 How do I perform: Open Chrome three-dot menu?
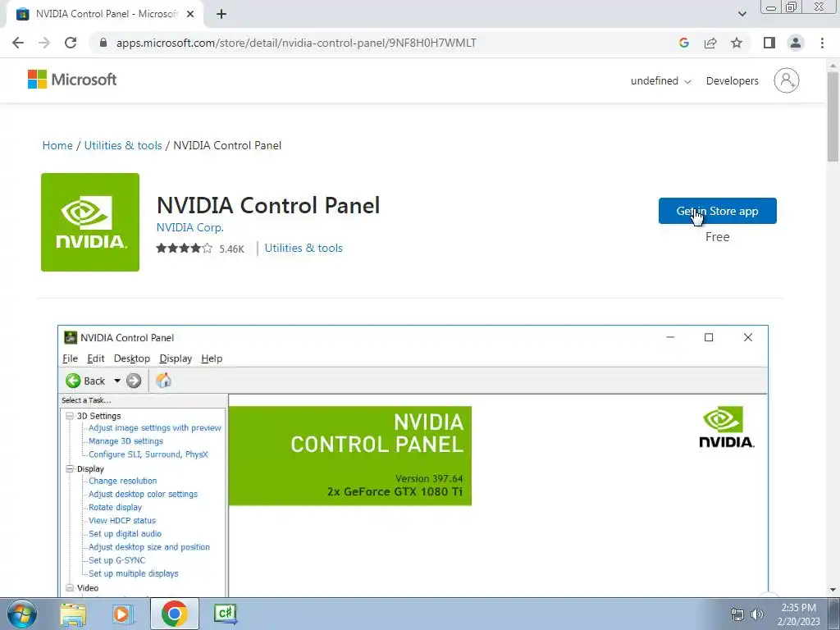[822, 43]
